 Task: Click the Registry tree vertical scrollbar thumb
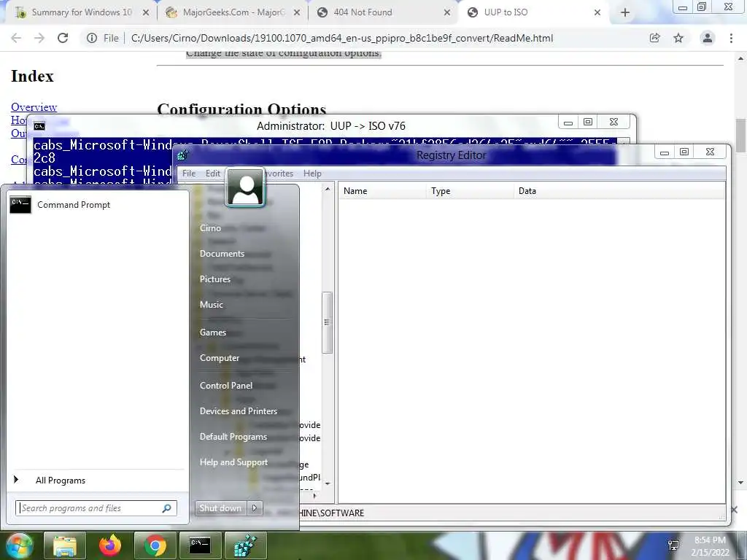[x=327, y=322]
